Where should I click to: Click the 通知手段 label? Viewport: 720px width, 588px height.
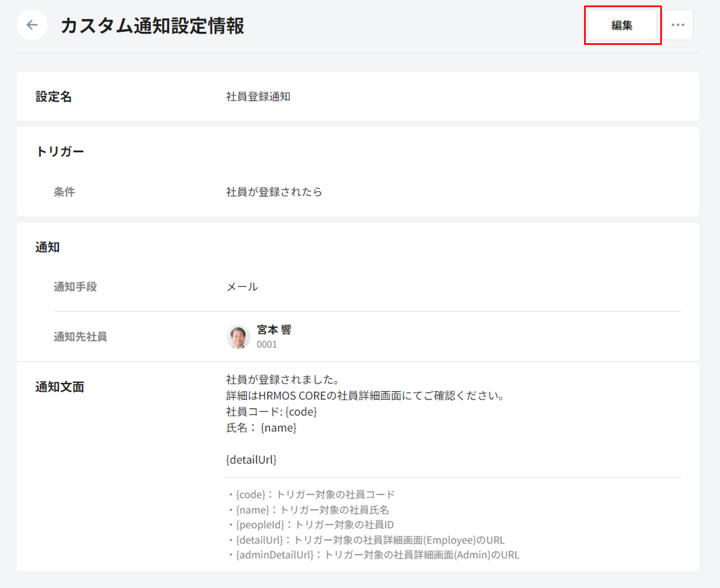point(75,287)
